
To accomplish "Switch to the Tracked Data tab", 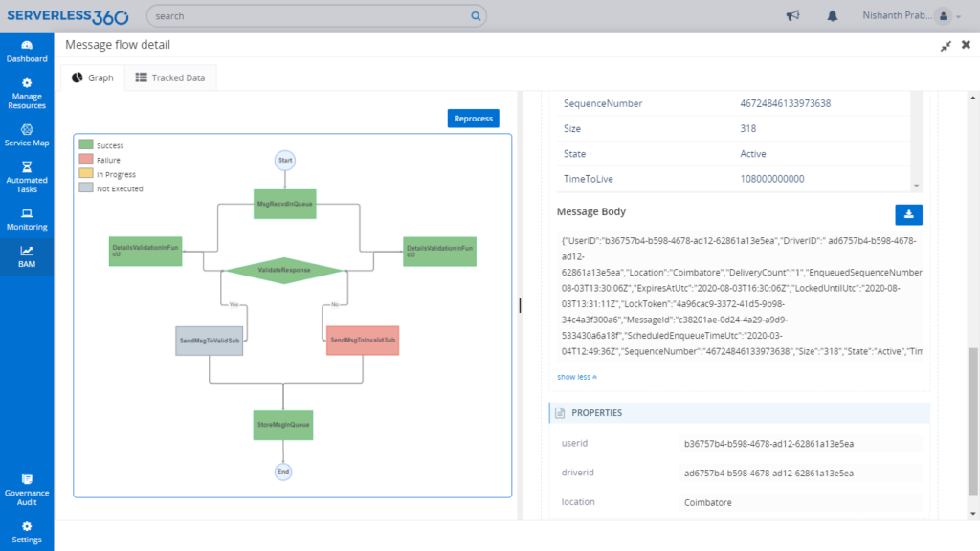I will pos(170,77).
